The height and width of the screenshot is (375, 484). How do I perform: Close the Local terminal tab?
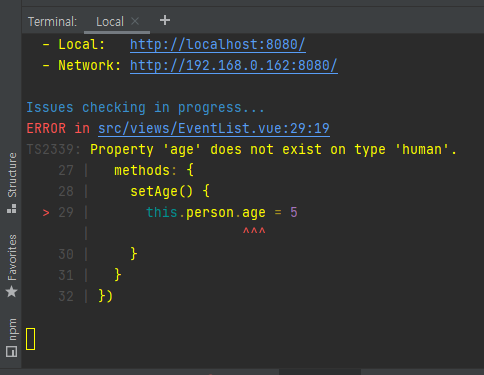[x=135, y=21]
